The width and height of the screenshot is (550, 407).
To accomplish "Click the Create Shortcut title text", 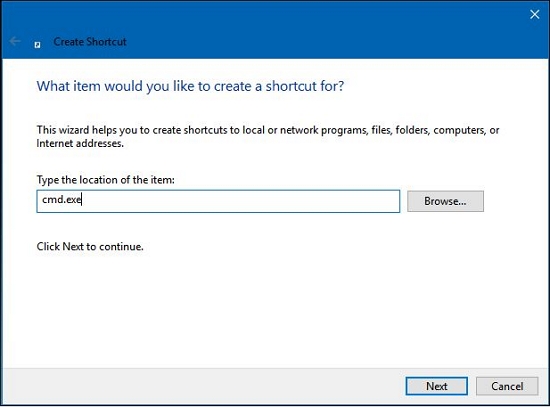I will tap(90, 42).
